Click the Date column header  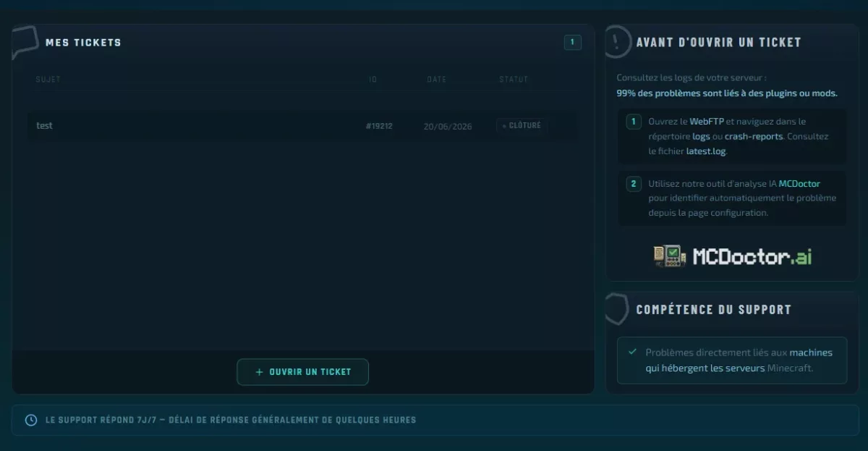(x=437, y=80)
